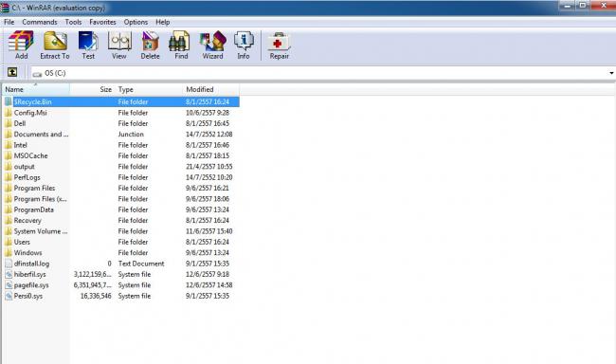Click the OS (C:) path field

coord(320,73)
